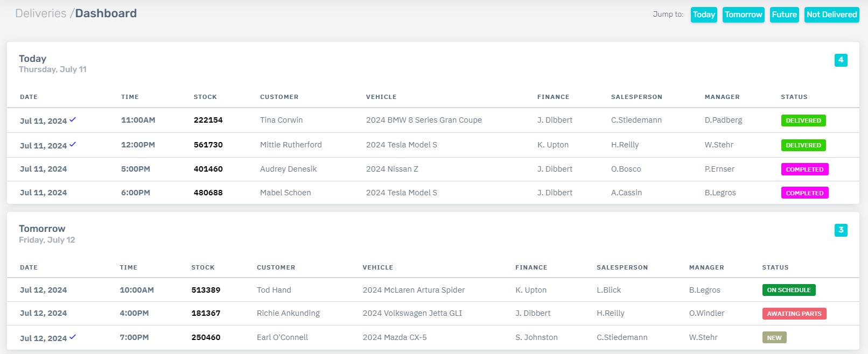Image resolution: width=868 pixels, height=354 pixels.
Task: Jump to Tomorrow deliveries
Action: pos(743,15)
